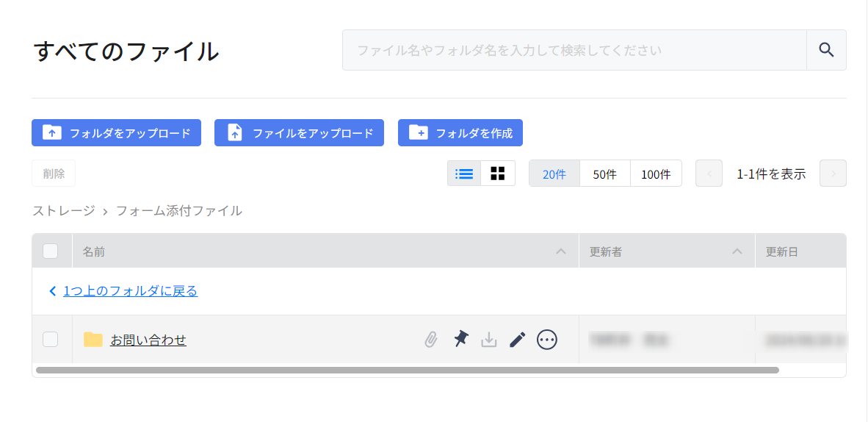Toggle select-all checkbox in table header
Viewport: 868px width, 422px height.
[x=51, y=251]
